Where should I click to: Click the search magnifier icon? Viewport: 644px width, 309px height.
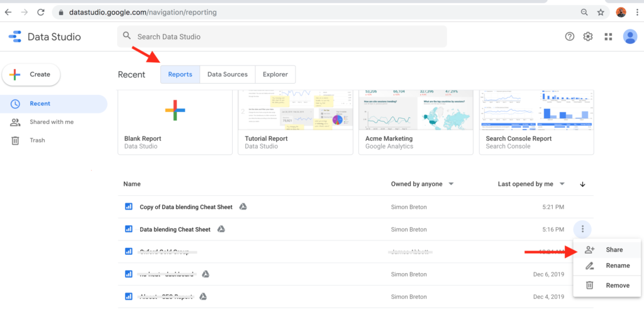127,36
